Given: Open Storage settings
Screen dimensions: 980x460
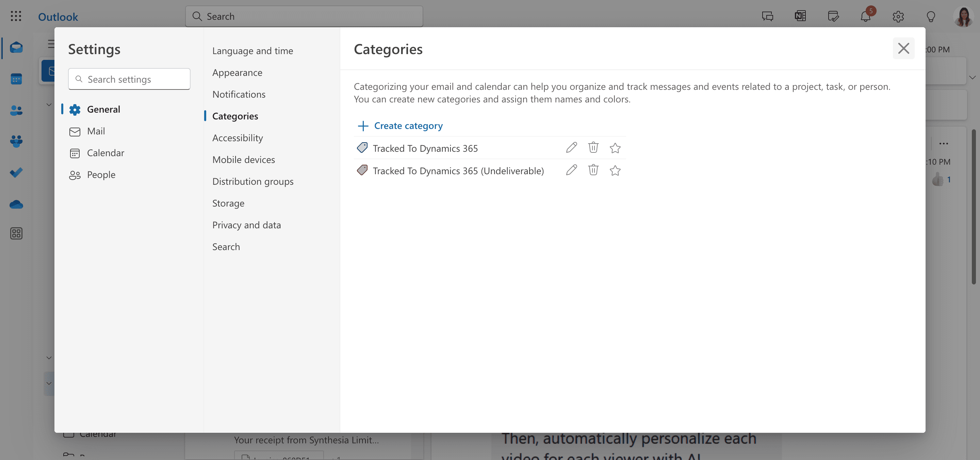Looking at the screenshot, I should coord(228,203).
